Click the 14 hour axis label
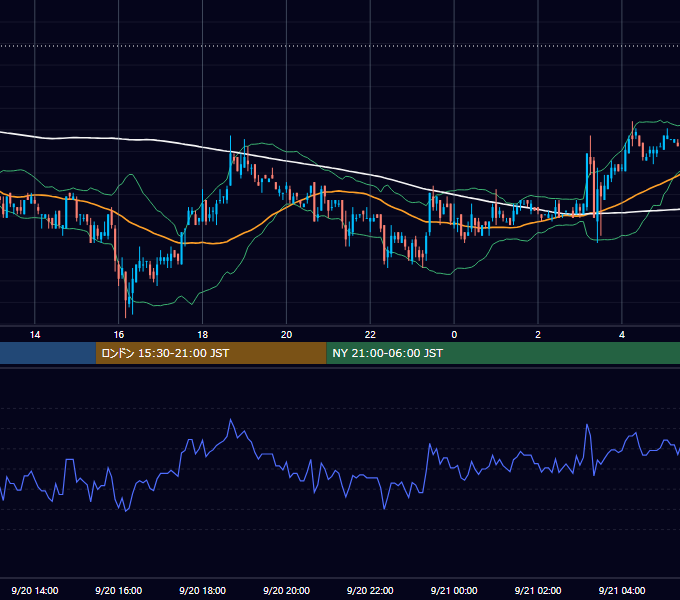Viewport: 680px width, 600px height. [35, 335]
